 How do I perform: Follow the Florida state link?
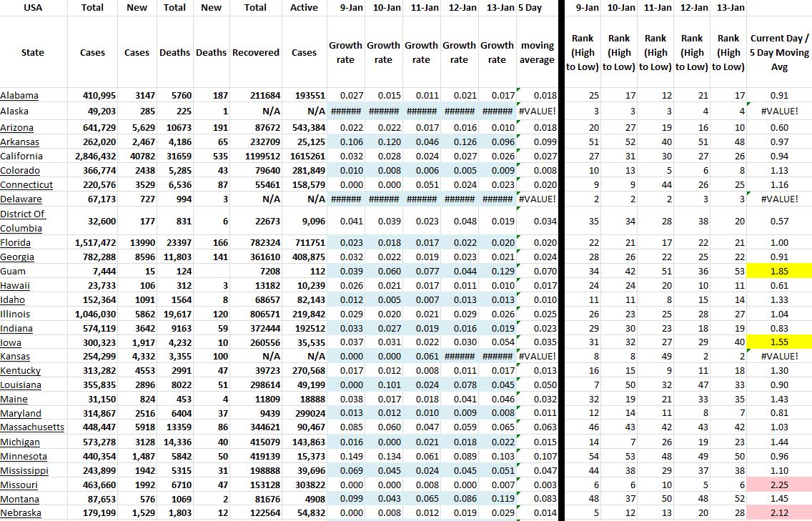[x=16, y=242]
